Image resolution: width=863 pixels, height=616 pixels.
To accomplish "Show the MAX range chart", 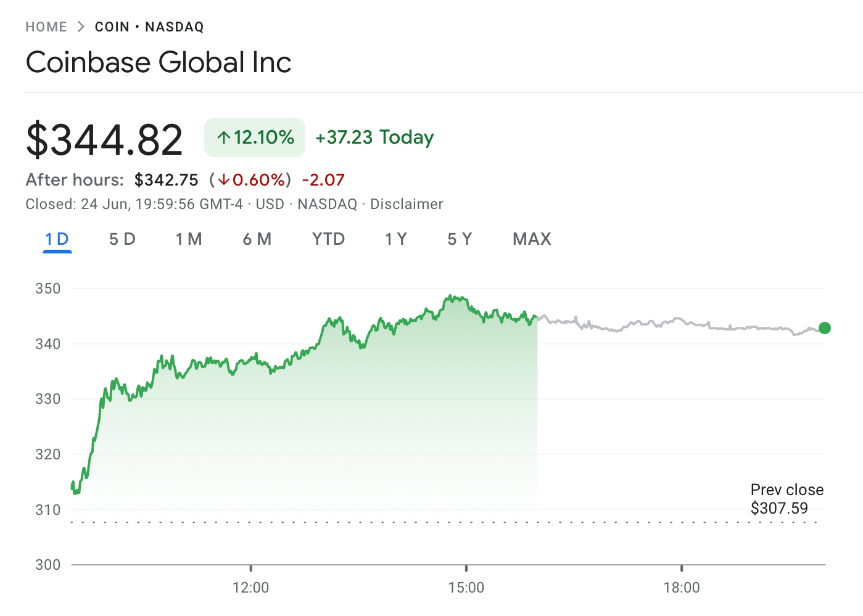I will [x=532, y=239].
